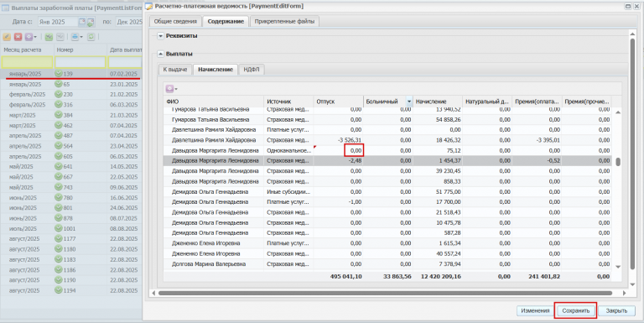Click the по date field showing Дек 2025
Viewport: 644px width, 323px height.
(129, 22)
